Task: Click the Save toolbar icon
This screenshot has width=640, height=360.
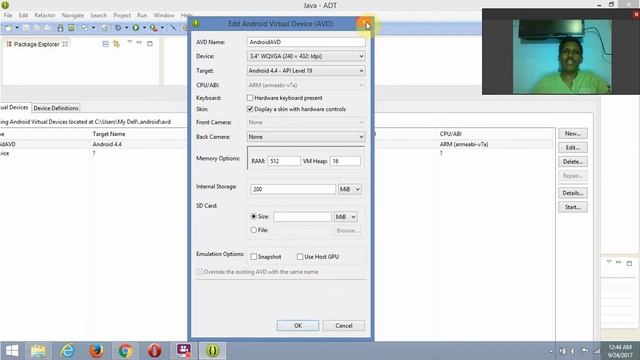Action: 26,28
